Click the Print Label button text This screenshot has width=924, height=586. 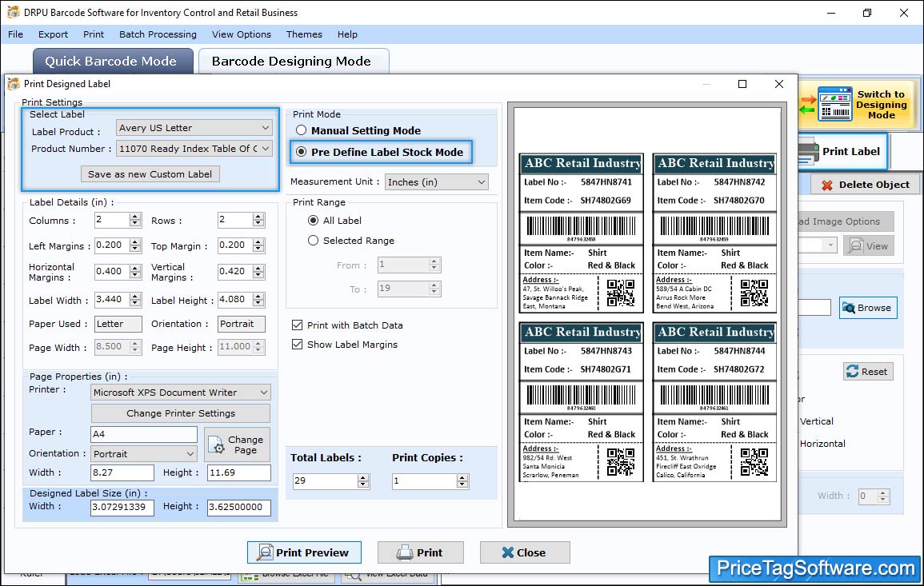851,151
